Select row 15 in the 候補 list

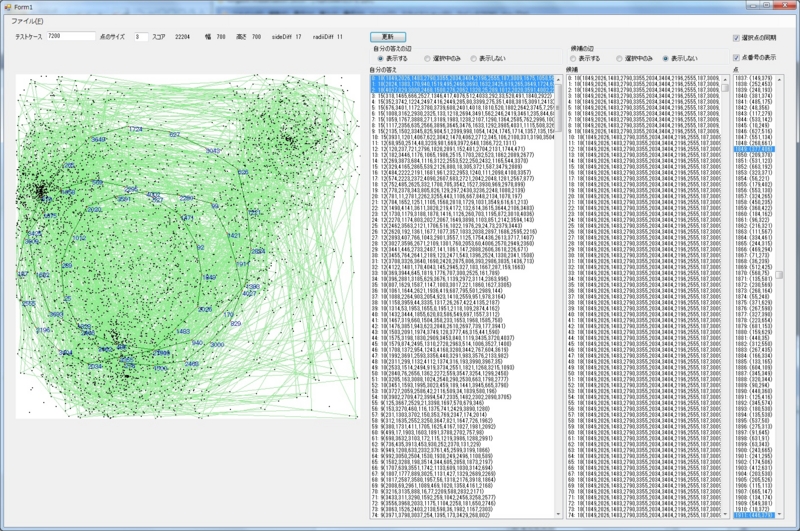643,167
